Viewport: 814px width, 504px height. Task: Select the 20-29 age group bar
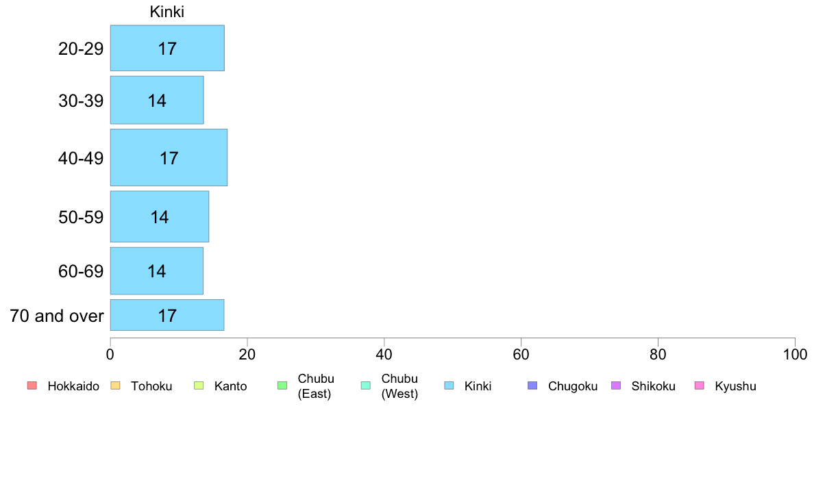pyautogui.click(x=167, y=48)
